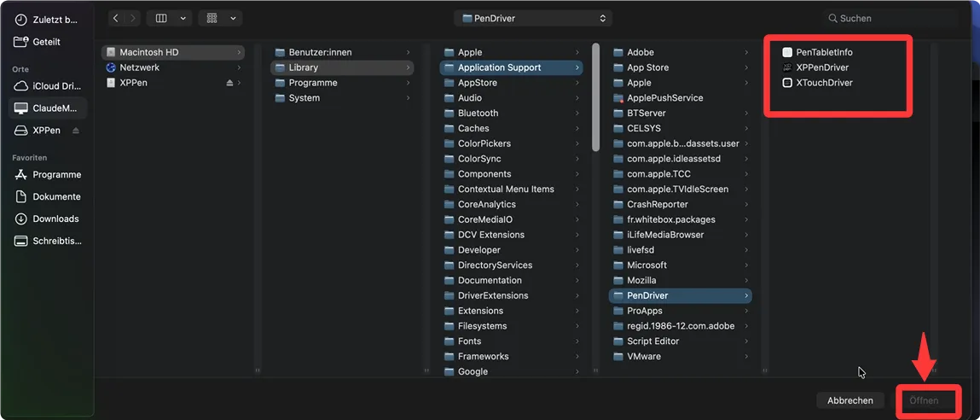Open the Fonts folder
Screen dimensions: 980x420
[x=511, y=341]
